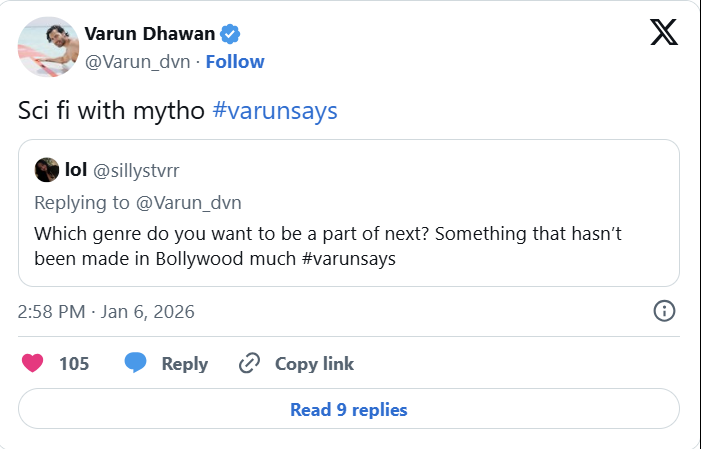Click the Read 9 replies button
Screen dimensions: 703x449
tap(349, 409)
